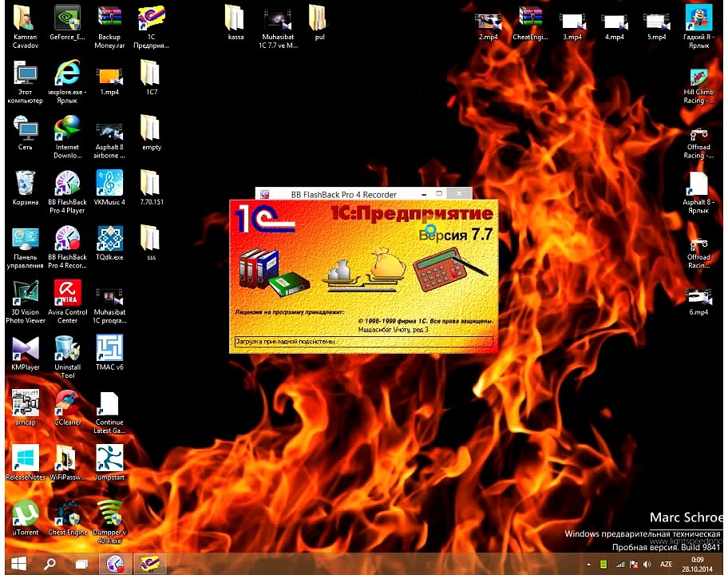
Task: Open Uninstall Tool shortcut
Action: (x=67, y=357)
